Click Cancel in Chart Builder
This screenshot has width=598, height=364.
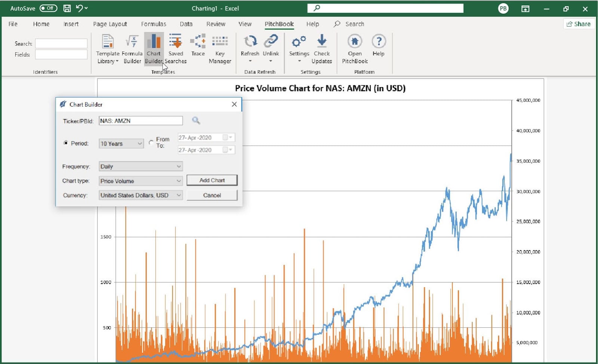(212, 195)
